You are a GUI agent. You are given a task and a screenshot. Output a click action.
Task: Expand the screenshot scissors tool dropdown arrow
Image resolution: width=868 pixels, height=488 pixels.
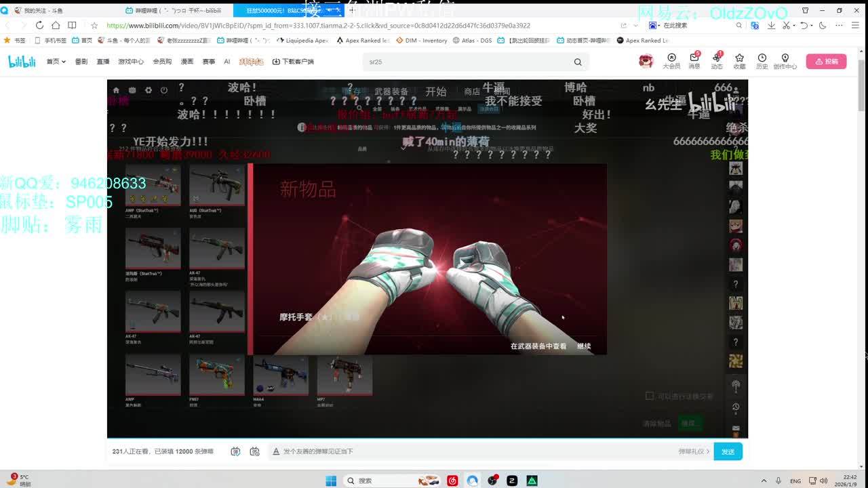point(793,25)
